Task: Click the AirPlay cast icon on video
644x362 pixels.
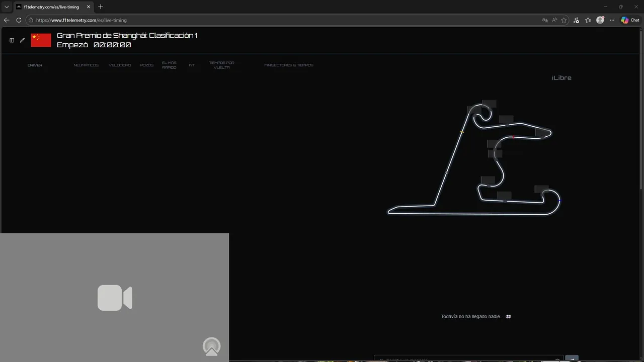Action: pos(212,346)
